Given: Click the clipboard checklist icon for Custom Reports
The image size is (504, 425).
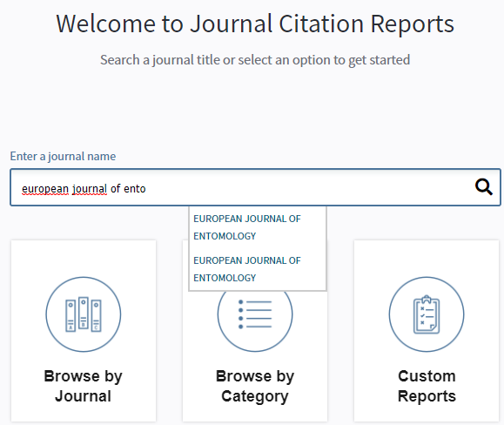Looking at the screenshot, I should pos(427,314).
